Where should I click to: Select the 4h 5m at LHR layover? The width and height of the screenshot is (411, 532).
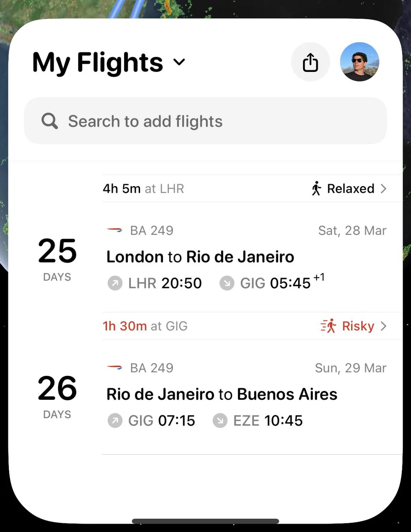[x=143, y=189]
